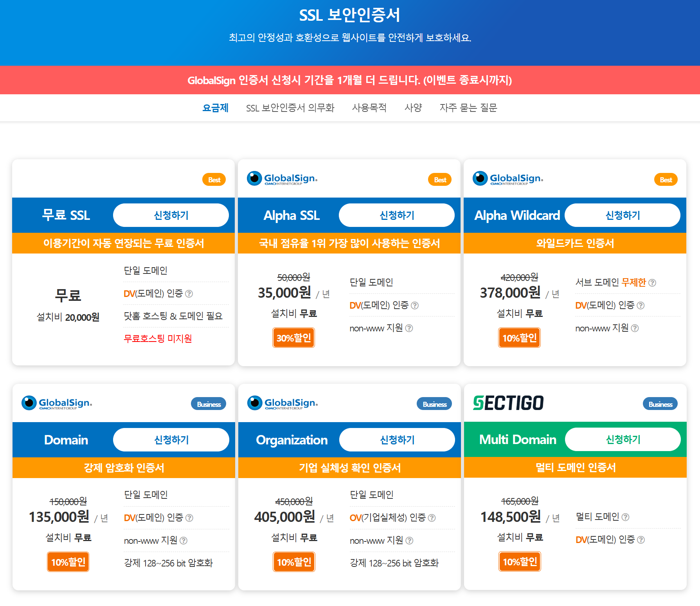Click 35,000원 price on Alpha SSL
The height and width of the screenshot is (606, 700).
[x=284, y=293]
